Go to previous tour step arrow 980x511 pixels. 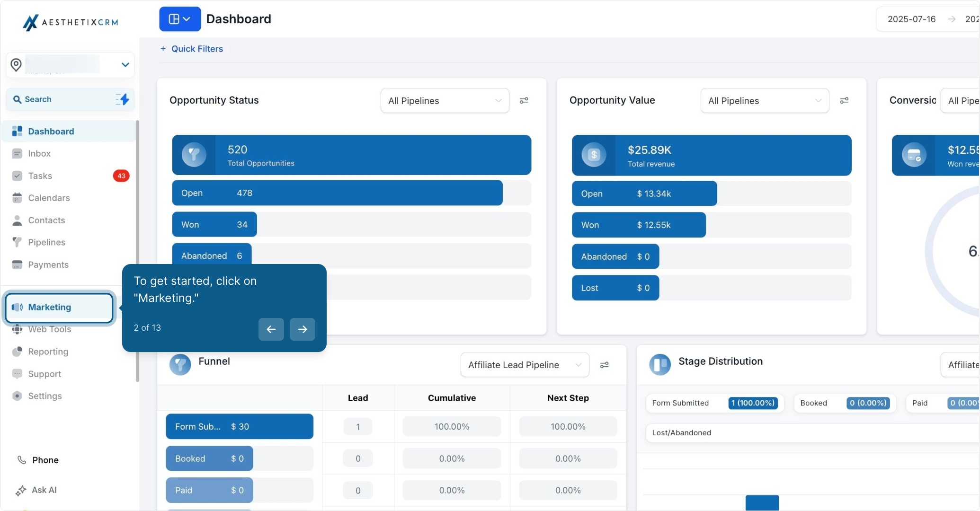271,329
